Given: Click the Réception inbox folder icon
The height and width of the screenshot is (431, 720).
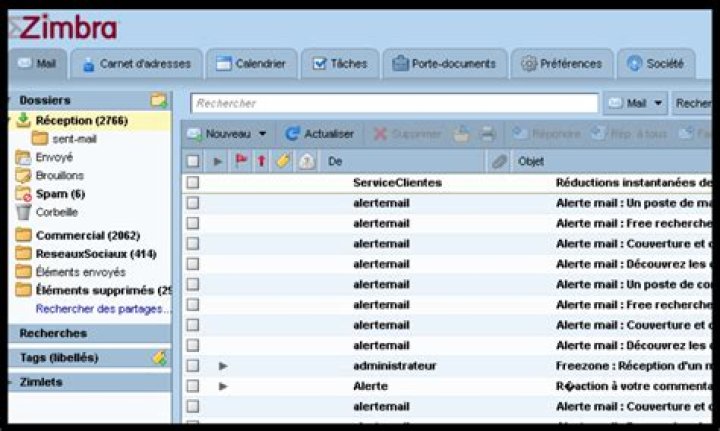Looking at the screenshot, I should click(x=23, y=120).
